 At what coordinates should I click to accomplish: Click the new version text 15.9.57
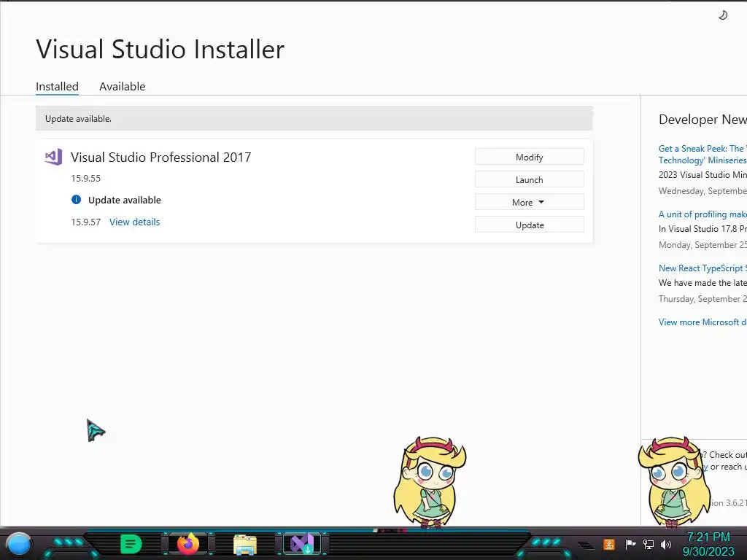coord(86,222)
